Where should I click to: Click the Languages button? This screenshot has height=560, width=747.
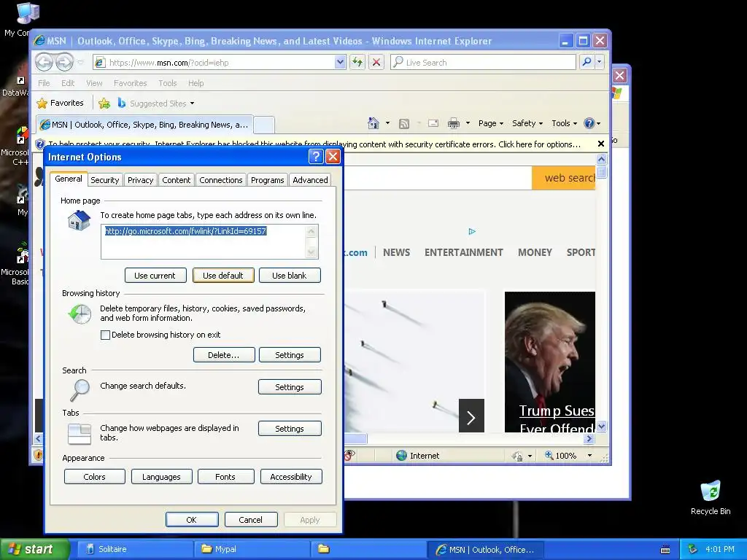pos(161,477)
